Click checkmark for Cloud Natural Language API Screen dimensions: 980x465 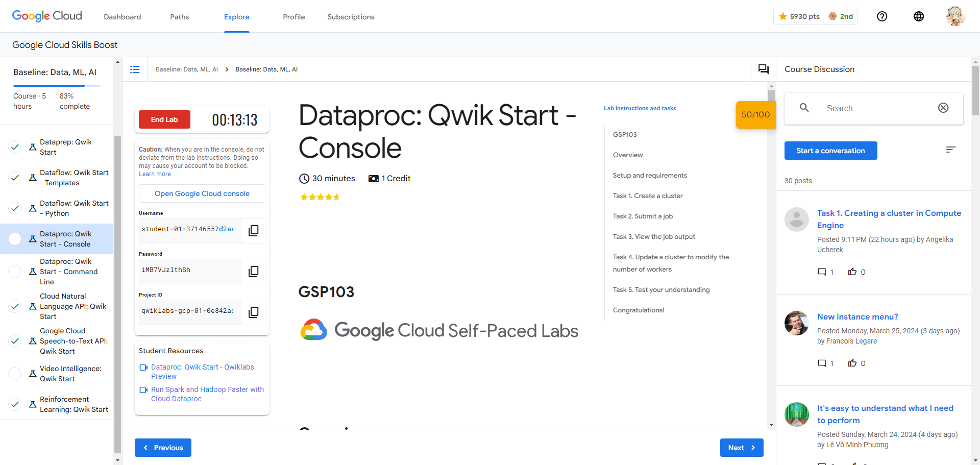click(15, 306)
